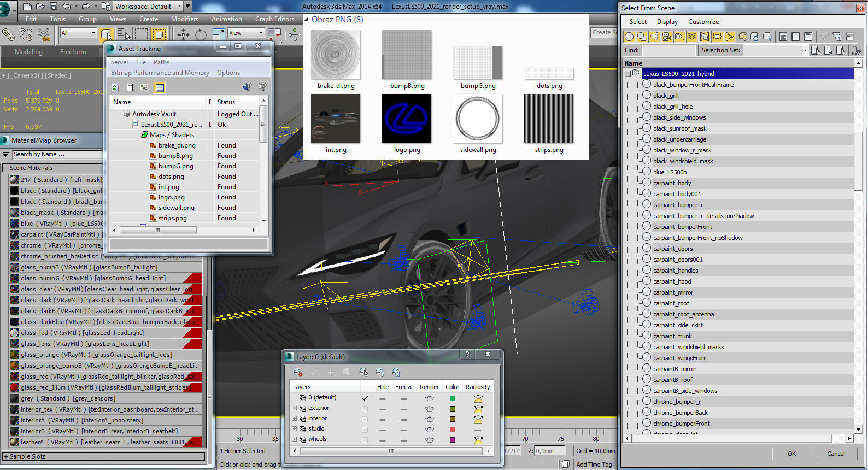Choose the Rectangular Selection Region tool
This screenshot has height=470, width=868.
pos(141,34)
